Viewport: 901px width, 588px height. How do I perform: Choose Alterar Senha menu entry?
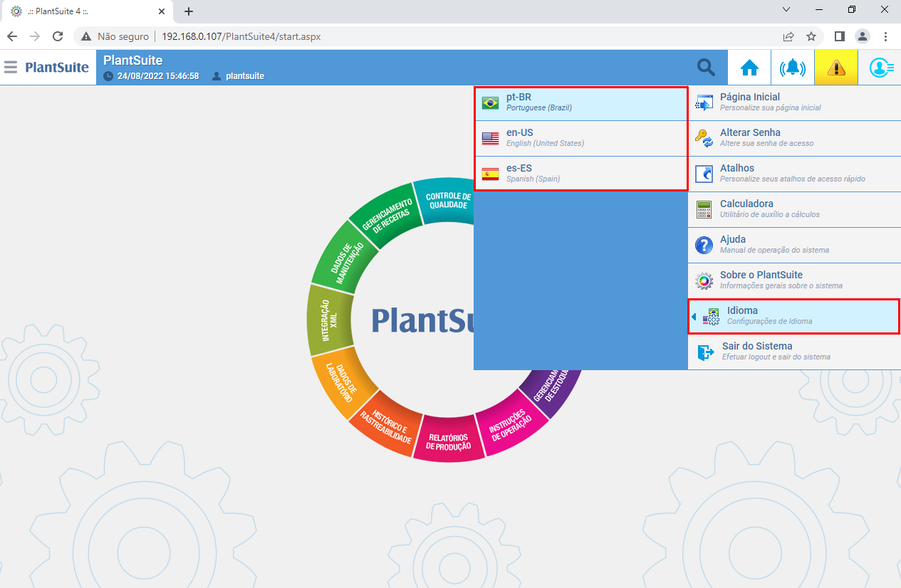pyautogui.click(x=794, y=139)
